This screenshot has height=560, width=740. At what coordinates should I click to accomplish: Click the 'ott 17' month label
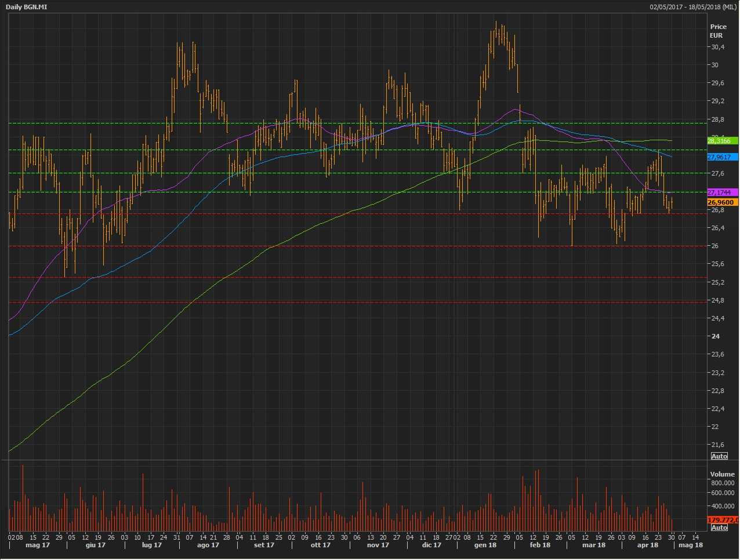click(x=320, y=545)
